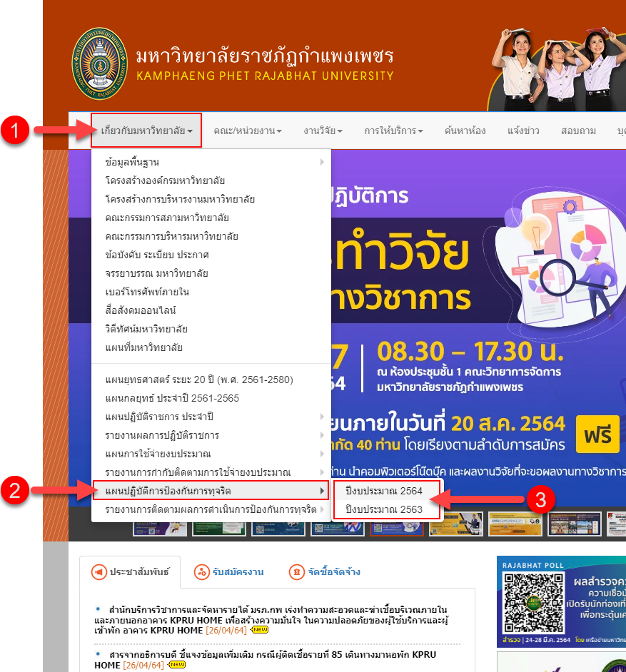Click the megaphone icon on ประชาสัมพันธ์ tab
Viewport: 626px width, 672px height.
click(99, 571)
